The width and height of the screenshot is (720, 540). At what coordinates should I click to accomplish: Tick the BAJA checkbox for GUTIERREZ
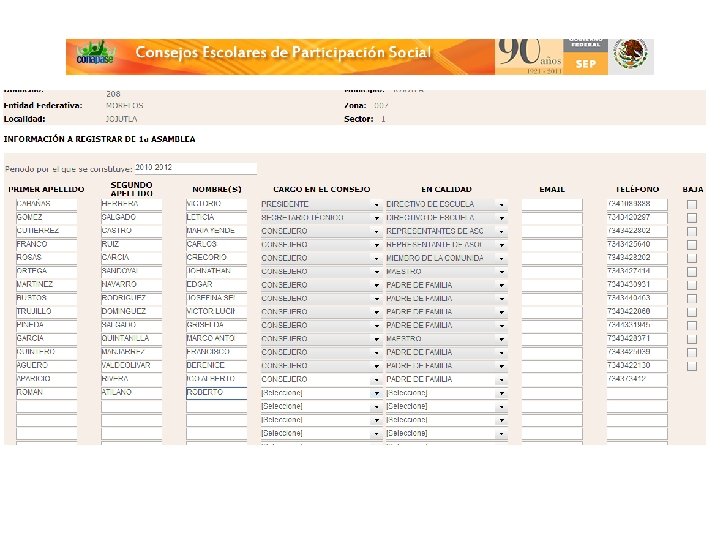point(692,231)
